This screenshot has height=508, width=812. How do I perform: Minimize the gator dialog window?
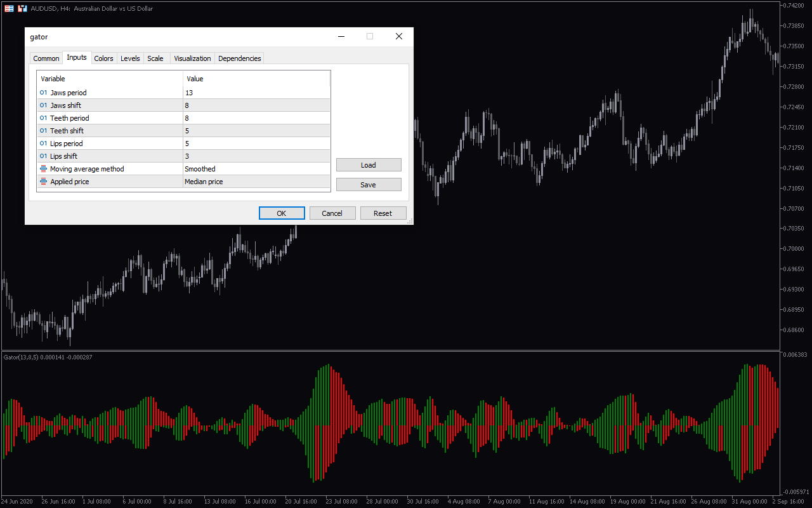click(341, 37)
